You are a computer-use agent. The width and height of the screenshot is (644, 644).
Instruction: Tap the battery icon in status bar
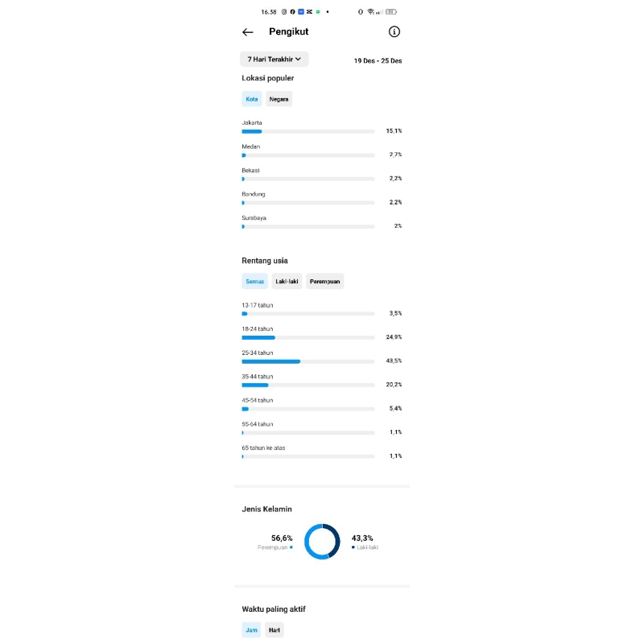[x=391, y=12]
